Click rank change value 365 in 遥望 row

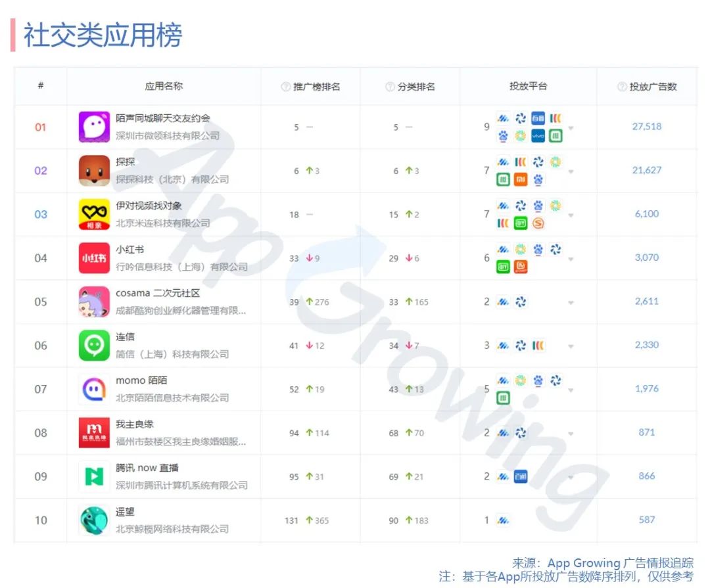pyautogui.click(x=322, y=520)
